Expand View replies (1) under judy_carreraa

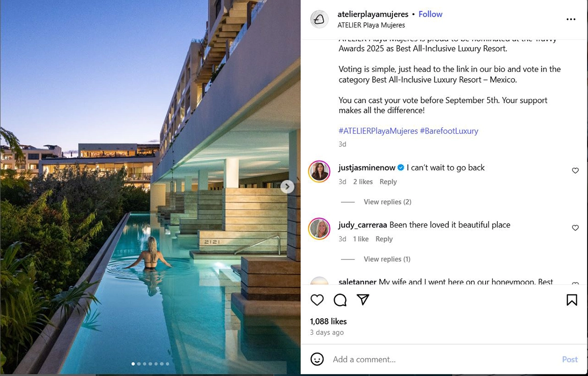point(387,259)
